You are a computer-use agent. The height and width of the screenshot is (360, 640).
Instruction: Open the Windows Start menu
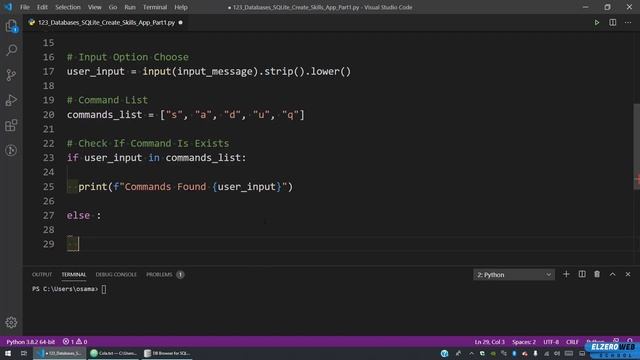pos(8,353)
